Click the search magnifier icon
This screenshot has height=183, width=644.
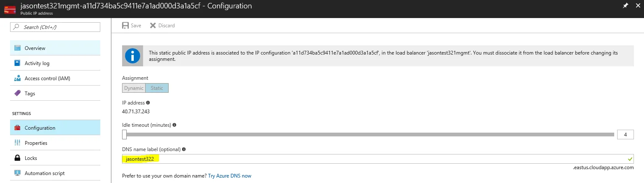pyautogui.click(x=16, y=27)
